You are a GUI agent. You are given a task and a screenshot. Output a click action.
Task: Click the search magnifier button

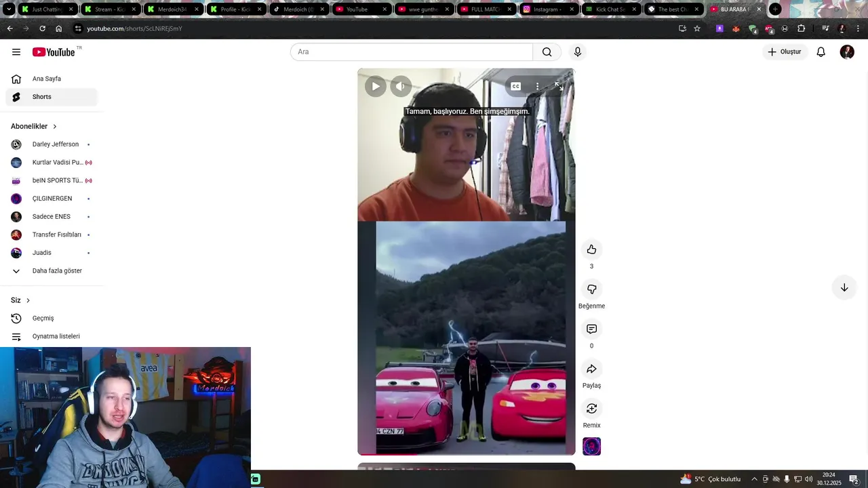pos(547,52)
